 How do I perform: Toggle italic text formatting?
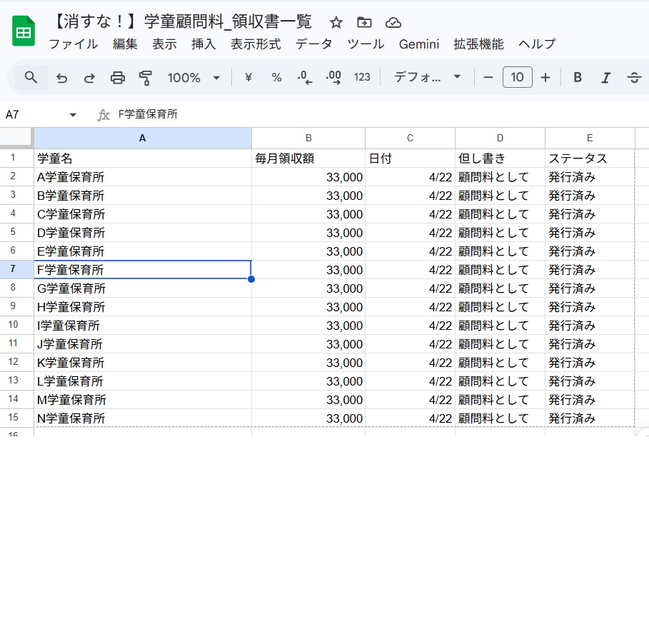[606, 78]
